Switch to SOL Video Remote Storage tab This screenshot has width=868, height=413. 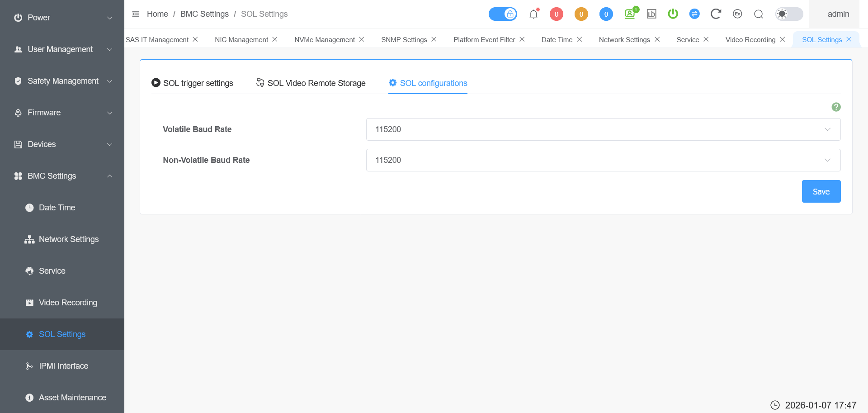[311, 83]
